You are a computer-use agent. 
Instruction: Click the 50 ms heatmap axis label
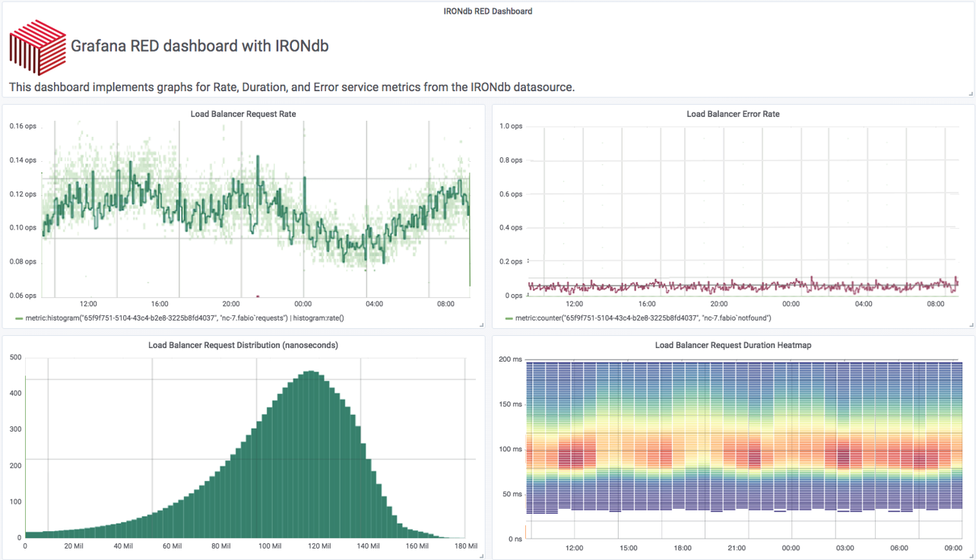(x=512, y=494)
